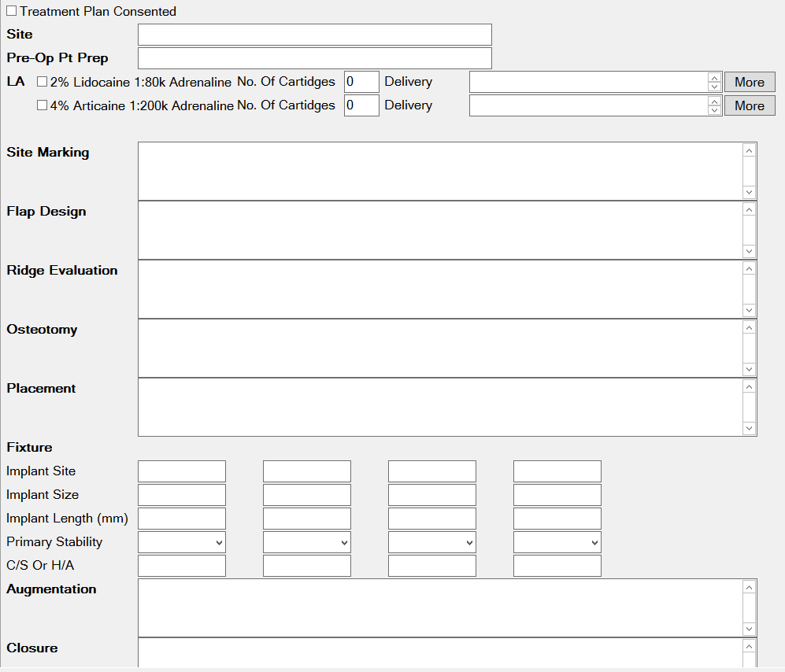
Task: Expand the second Primary Stability dropdown
Action: [306, 542]
